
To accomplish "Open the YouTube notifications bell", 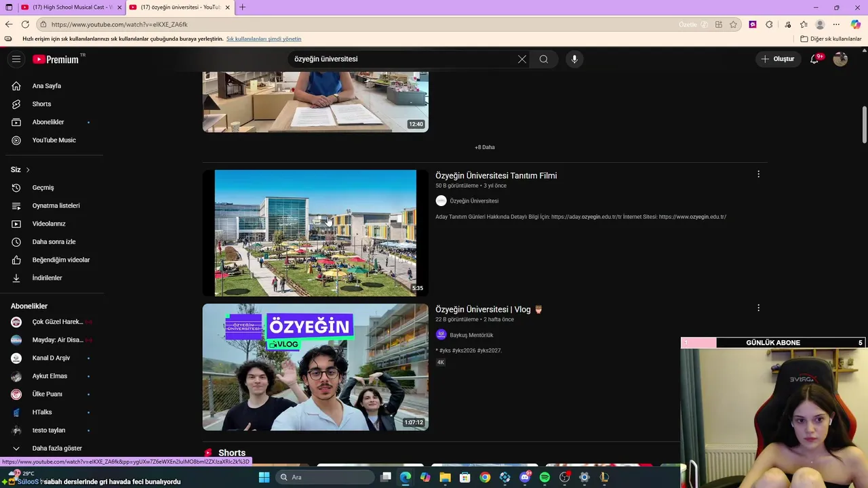I will 814,59.
